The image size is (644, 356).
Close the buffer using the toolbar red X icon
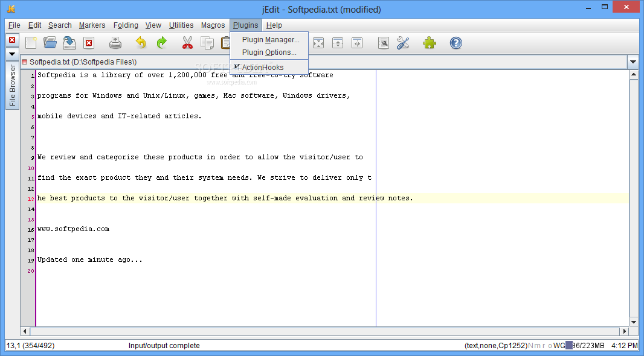(x=89, y=43)
